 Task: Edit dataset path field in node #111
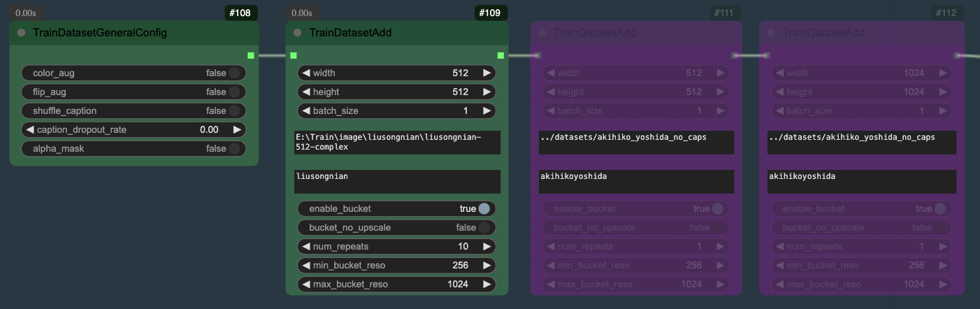coord(636,142)
